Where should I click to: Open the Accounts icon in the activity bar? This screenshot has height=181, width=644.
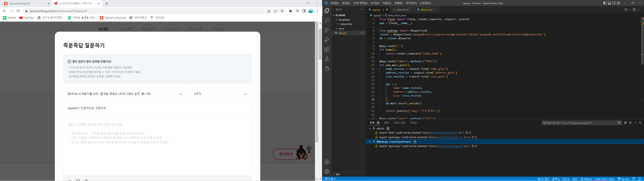pos(327,162)
